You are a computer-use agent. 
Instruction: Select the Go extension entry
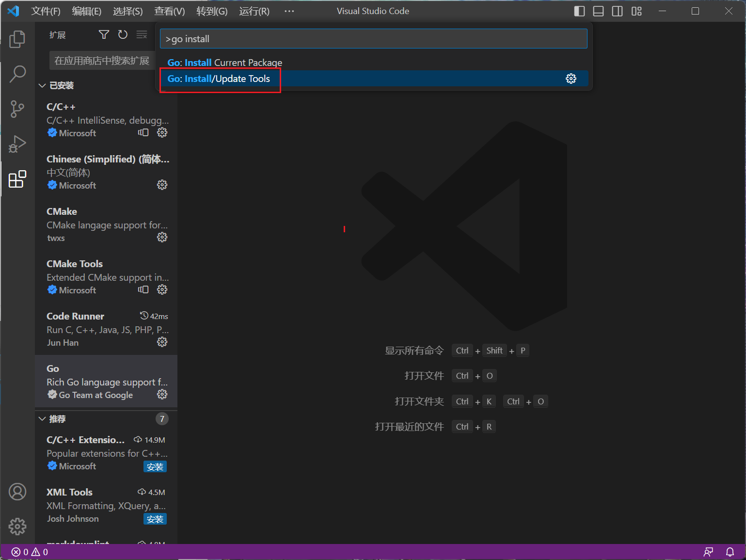106,381
